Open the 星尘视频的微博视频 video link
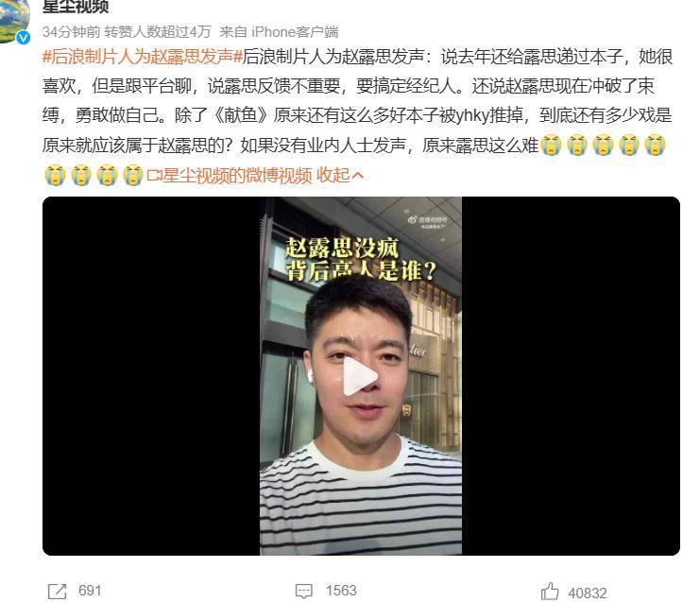The width and height of the screenshot is (700, 602). click(236, 176)
